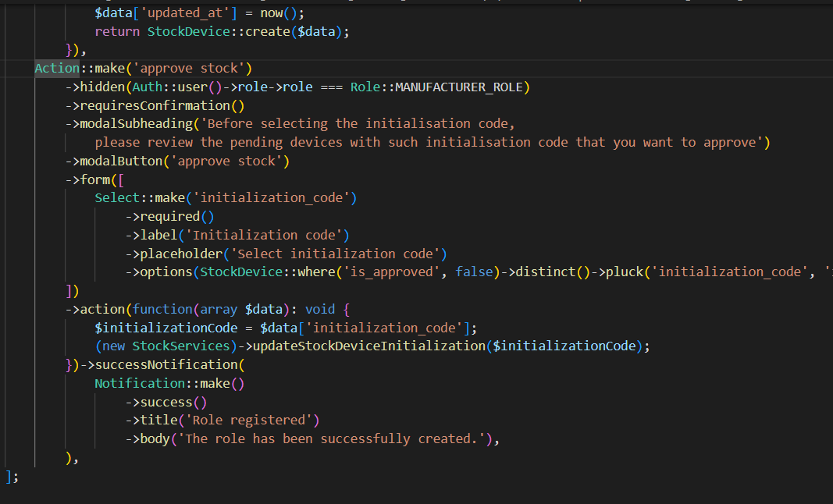Click StockDevice in the return create line
Image resolution: width=833 pixels, height=504 pixels.
tap(189, 32)
